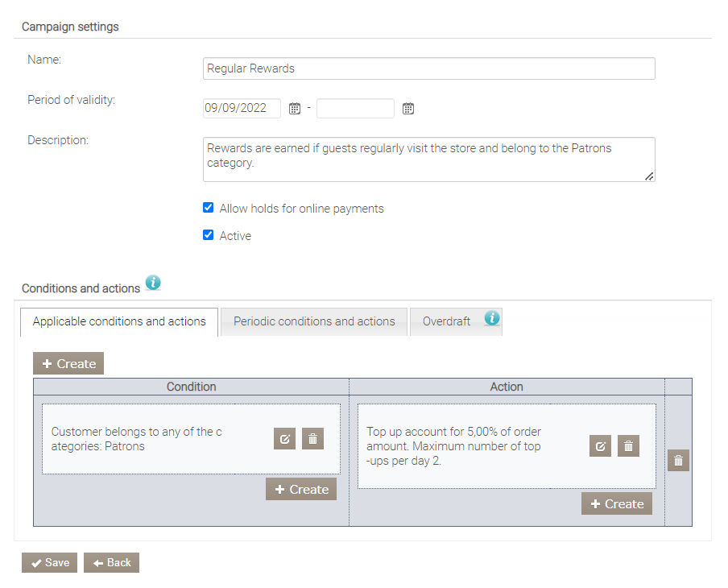Create new condition in Condition column

[301, 490]
